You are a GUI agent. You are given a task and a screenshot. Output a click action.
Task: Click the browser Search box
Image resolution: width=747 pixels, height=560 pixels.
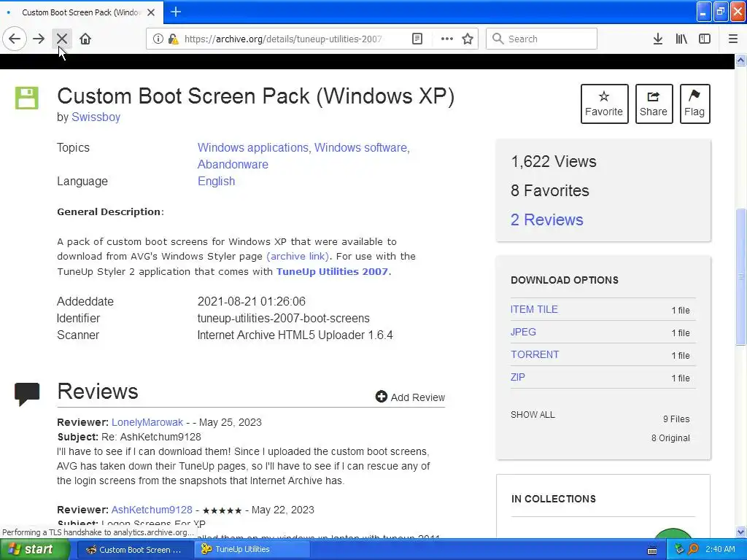pyautogui.click(x=541, y=39)
